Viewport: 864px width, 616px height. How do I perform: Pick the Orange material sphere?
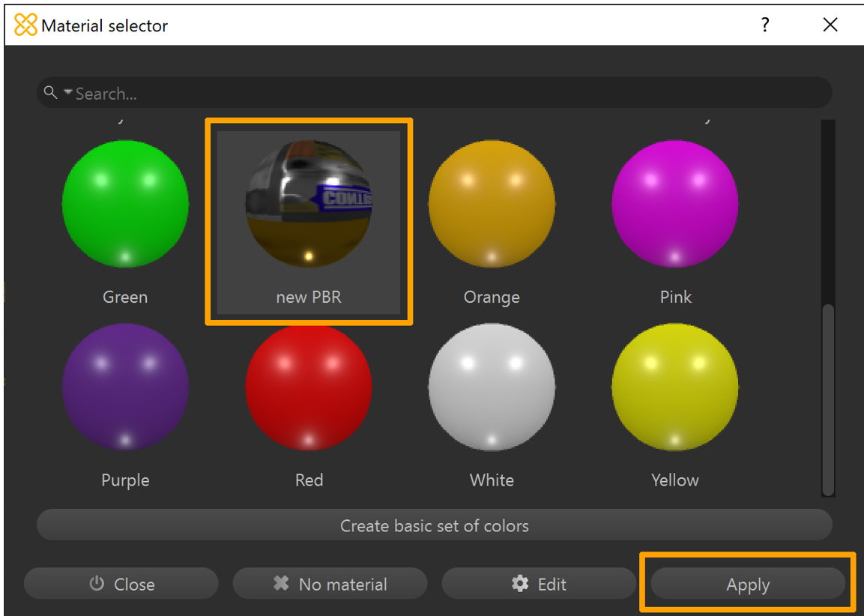492,203
